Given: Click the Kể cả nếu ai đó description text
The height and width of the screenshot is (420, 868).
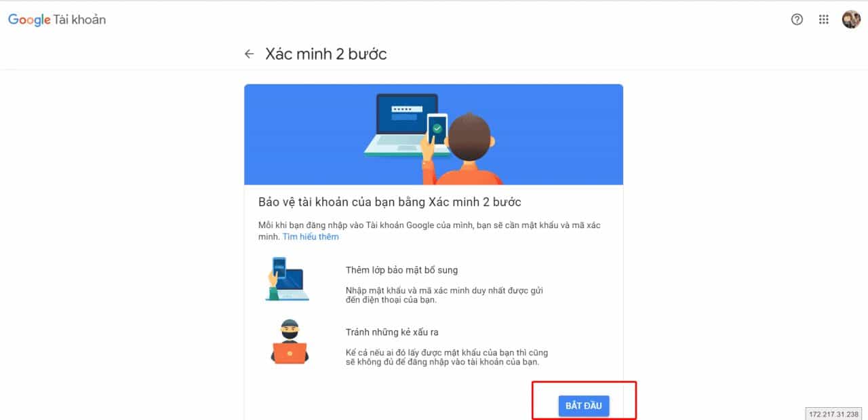Looking at the screenshot, I should (447, 358).
